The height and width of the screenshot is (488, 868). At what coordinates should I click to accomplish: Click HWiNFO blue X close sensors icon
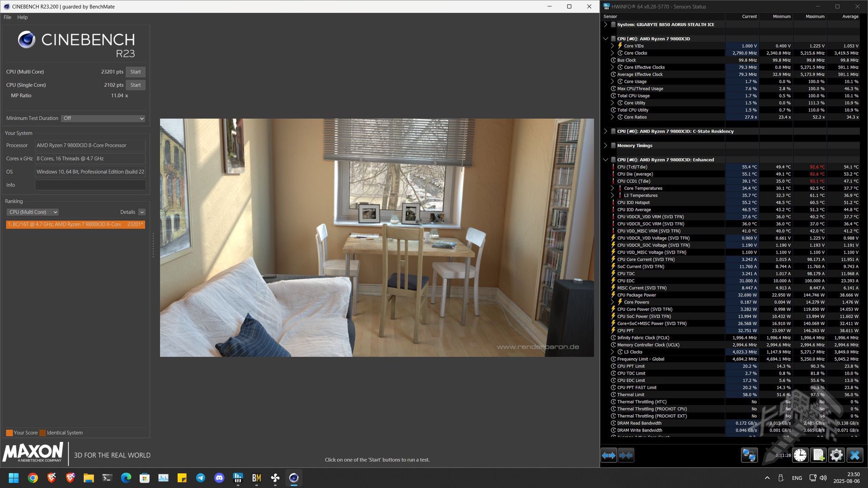click(x=854, y=455)
